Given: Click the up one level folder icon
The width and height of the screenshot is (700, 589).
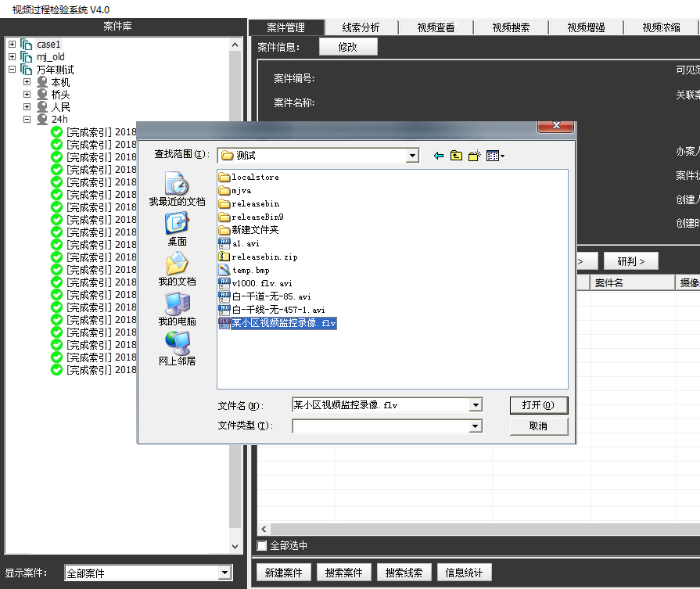Looking at the screenshot, I should coord(455,156).
